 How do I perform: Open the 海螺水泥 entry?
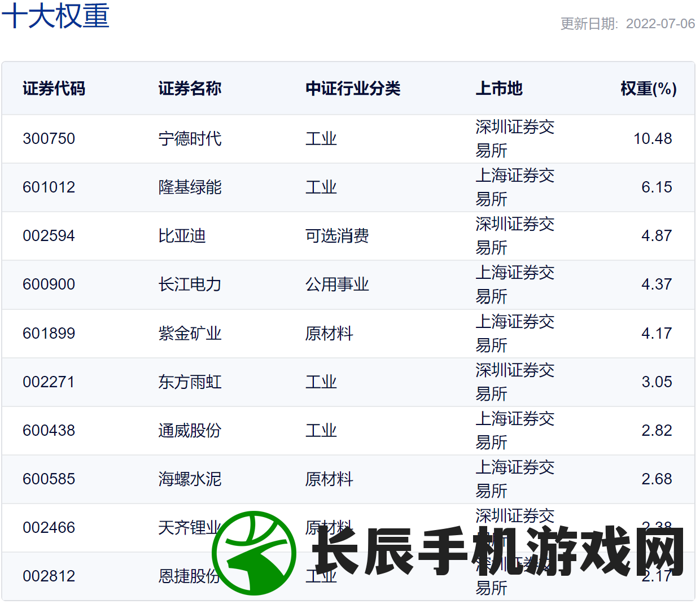[190, 479]
